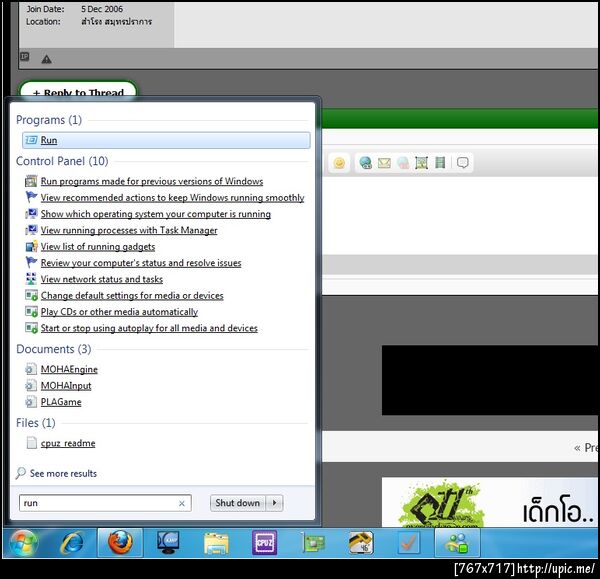Screen dimensions: 600x579
Task: Click the gadgets result icon
Action: (31, 246)
